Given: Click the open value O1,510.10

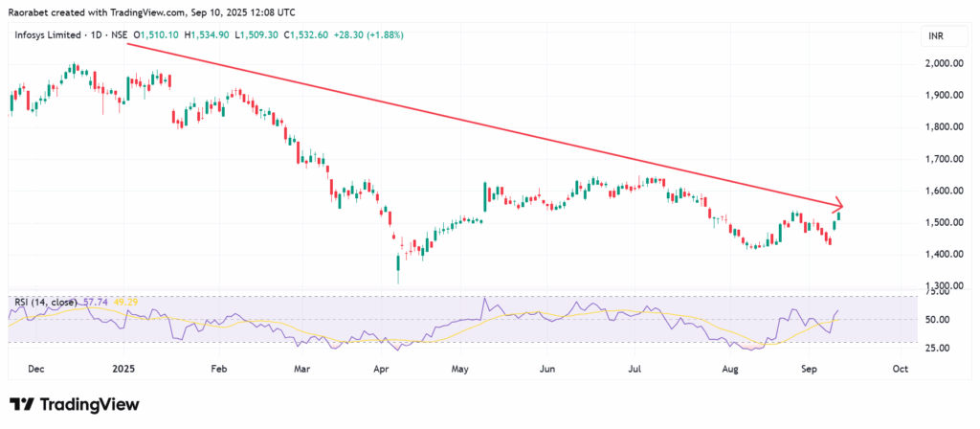Looking at the screenshot, I should (x=154, y=35).
